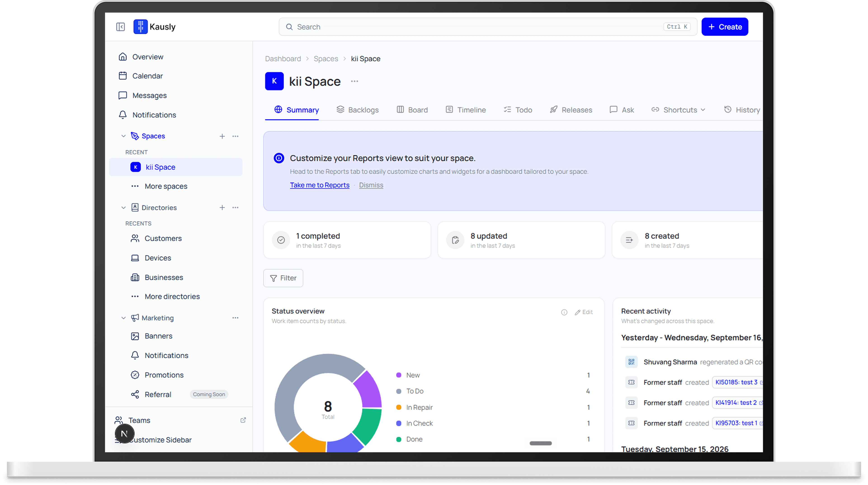Switch to the Timeline tab
This screenshot has width=868, height=485.
(x=466, y=110)
